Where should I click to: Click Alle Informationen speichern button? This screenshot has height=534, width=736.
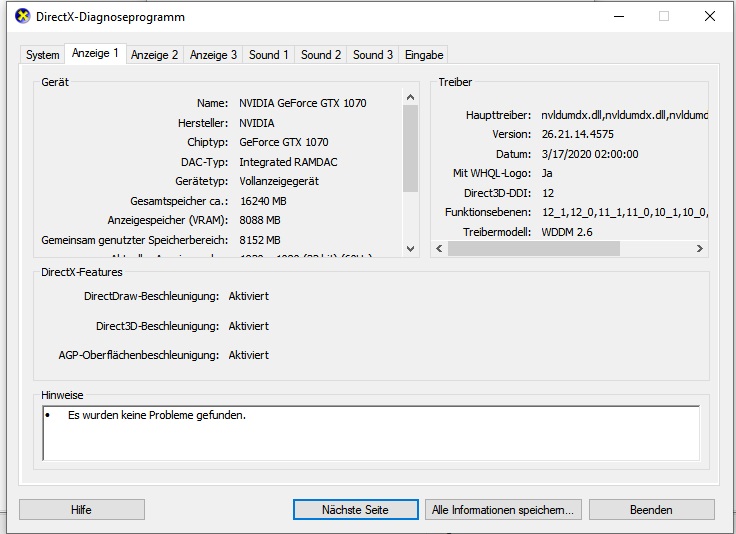503,510
